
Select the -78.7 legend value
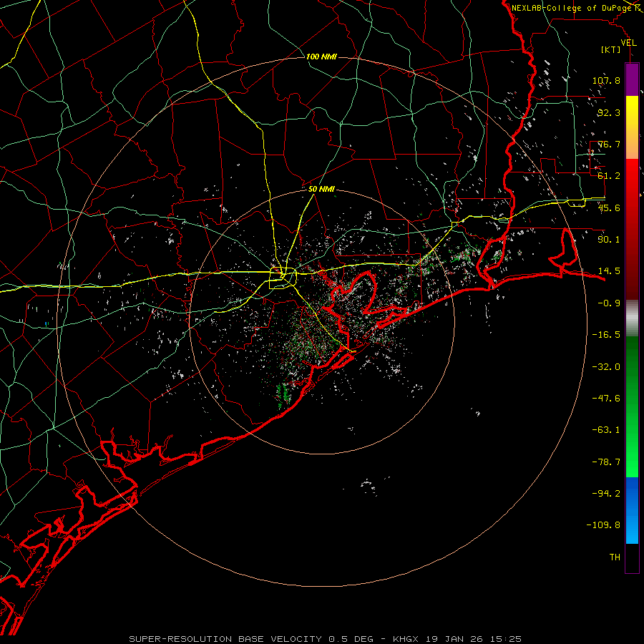click(x=606, y=462)
